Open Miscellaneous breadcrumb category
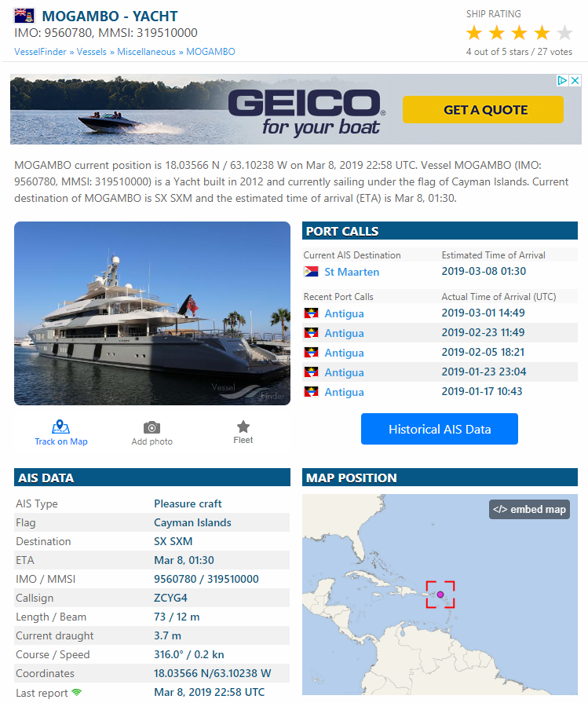588x703 pixels. tap(146, 52)
